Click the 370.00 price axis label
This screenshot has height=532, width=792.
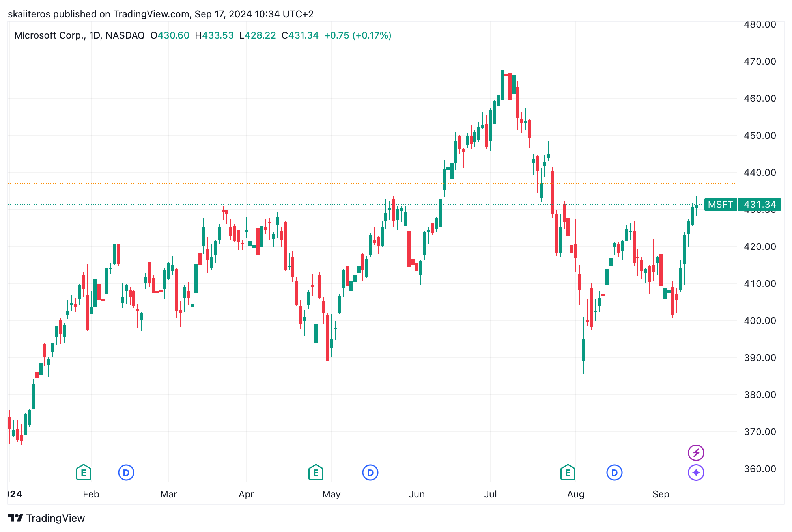pyautogui.click(x=760, y=432)
